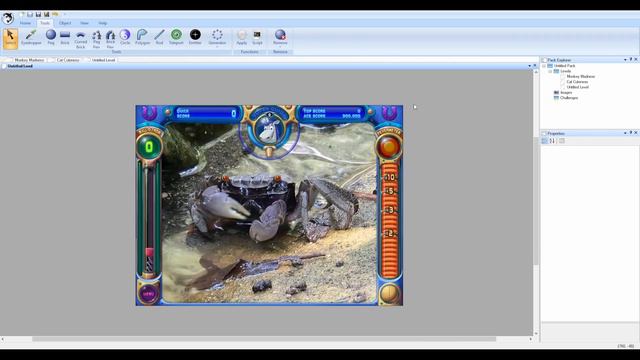Select Untitled Pack root node
The image size is (640, 360).
coord(564,66)
